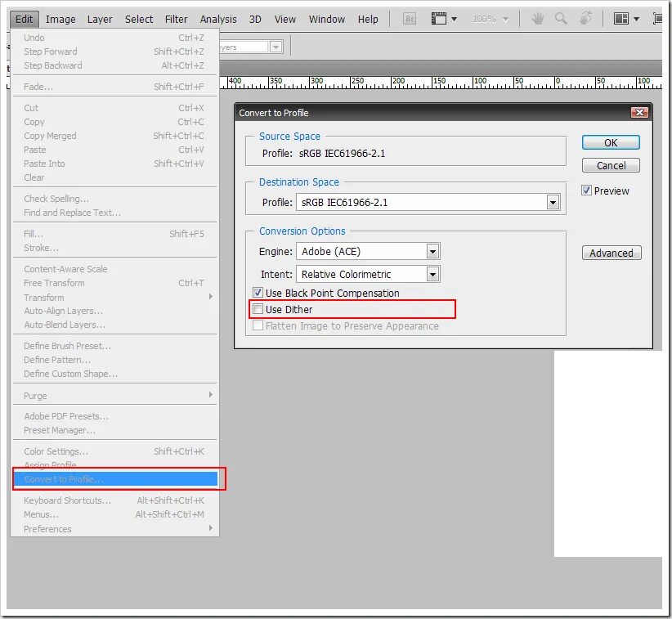Image resolution: width=672 pixels, height=619 pixels.
Task: Choose Stroke... menu entry
Action: point(115,248)
